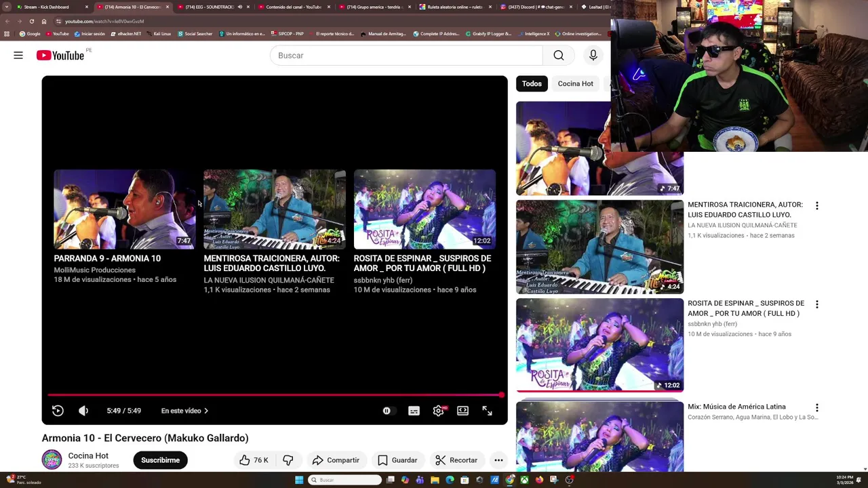Image resolution: width=868 pixels, height=488 pixels.
Task: Open Firefox from the taskbar
Action: (x=539, y=480)
